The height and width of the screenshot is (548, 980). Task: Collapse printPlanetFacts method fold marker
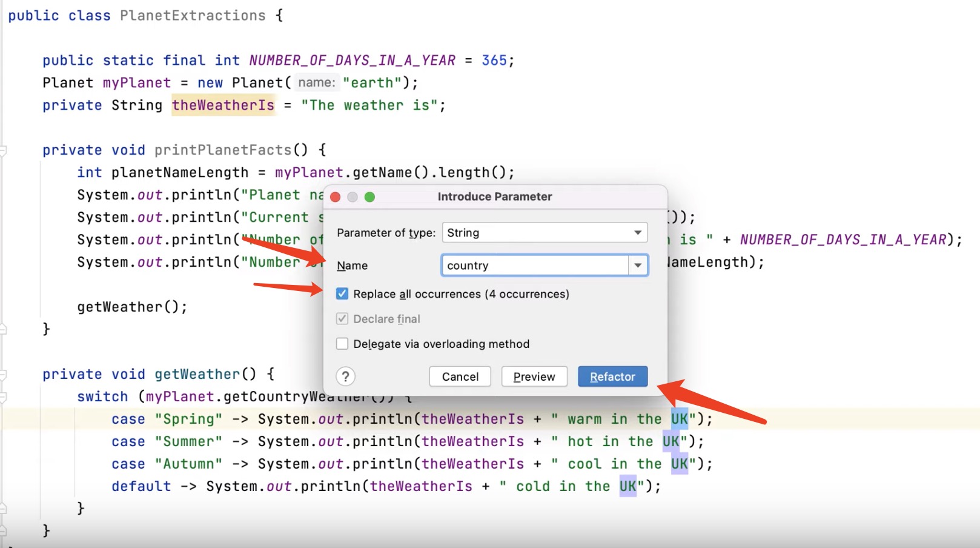3,150
